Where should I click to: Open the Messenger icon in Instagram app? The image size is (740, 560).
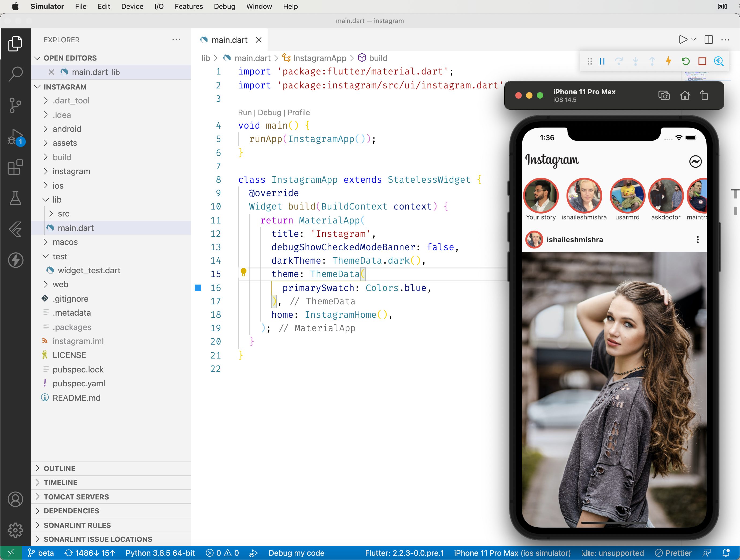click(x=695, y=162)
